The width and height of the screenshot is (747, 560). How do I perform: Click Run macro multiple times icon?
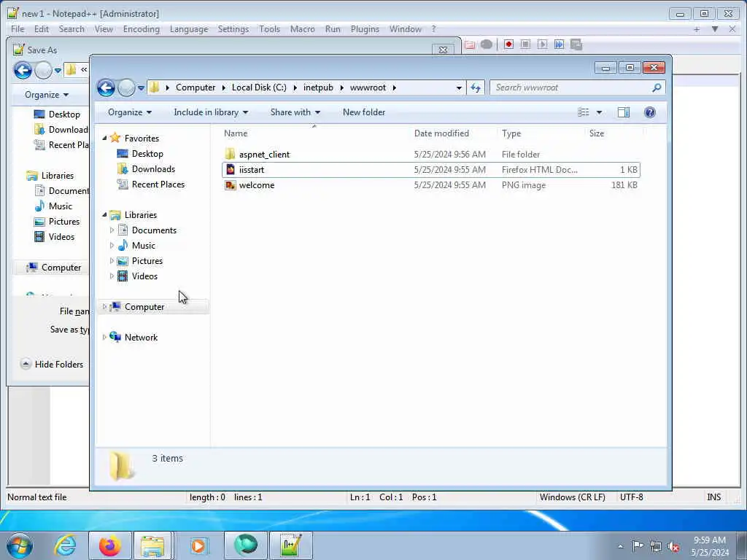click(559, 44)
